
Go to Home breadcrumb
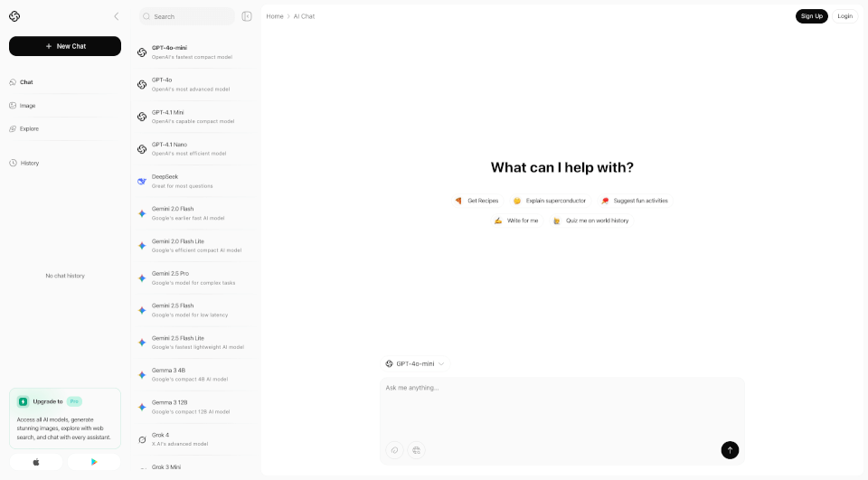pyautogui.click(x=275, y=16)
